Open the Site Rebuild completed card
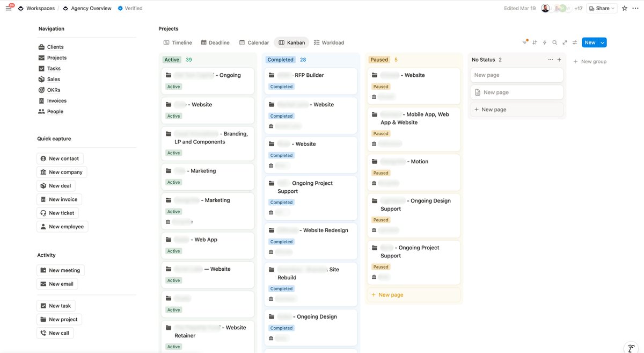This screenshot has height=353, width=644. point(310,284)
